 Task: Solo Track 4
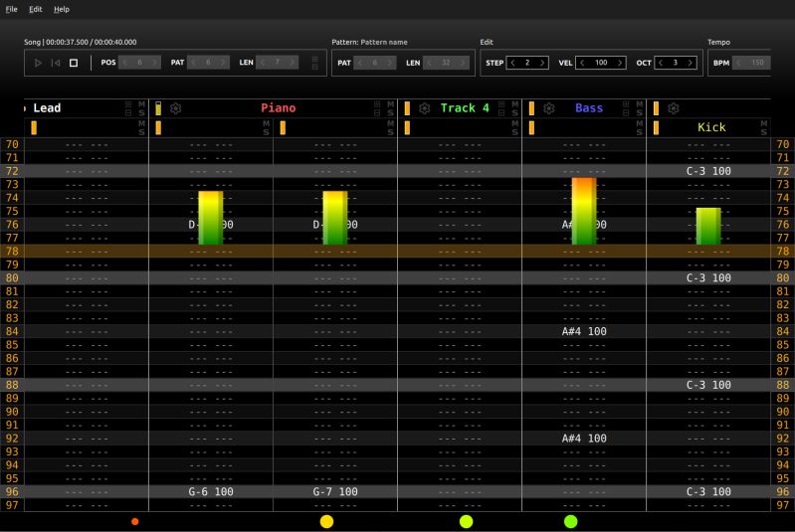click(x=515, y=112)
